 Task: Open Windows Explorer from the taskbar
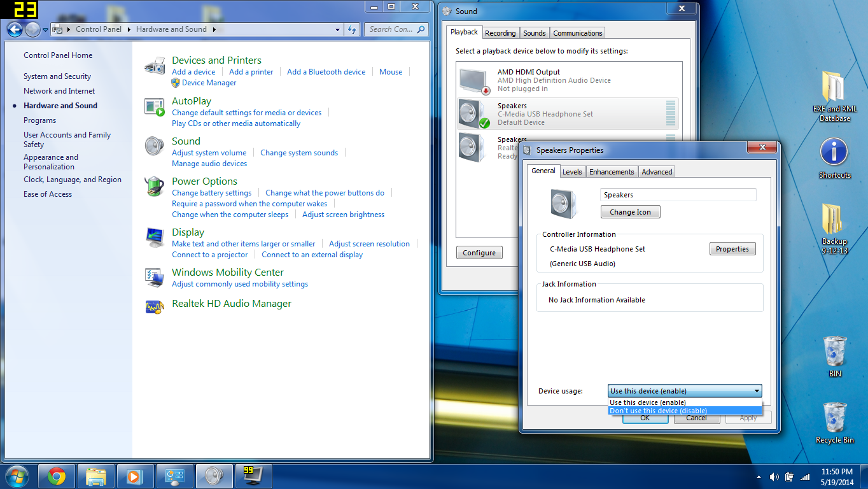click(96, 476)
